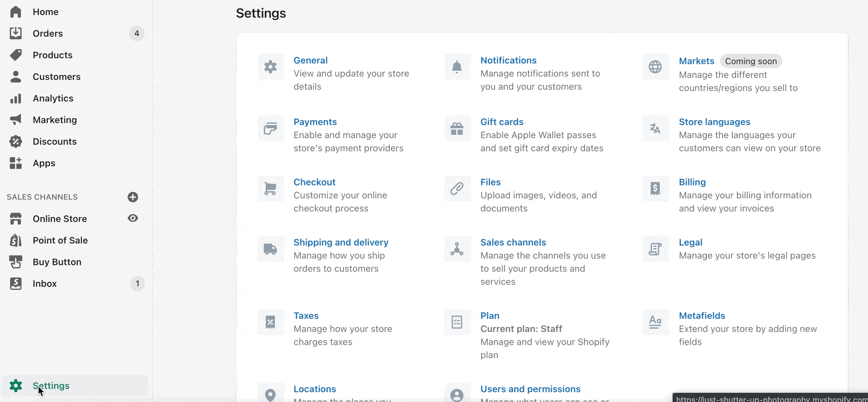The image size is (868, 402).
Task: Click the Markets globe icon
Action: 655,67
